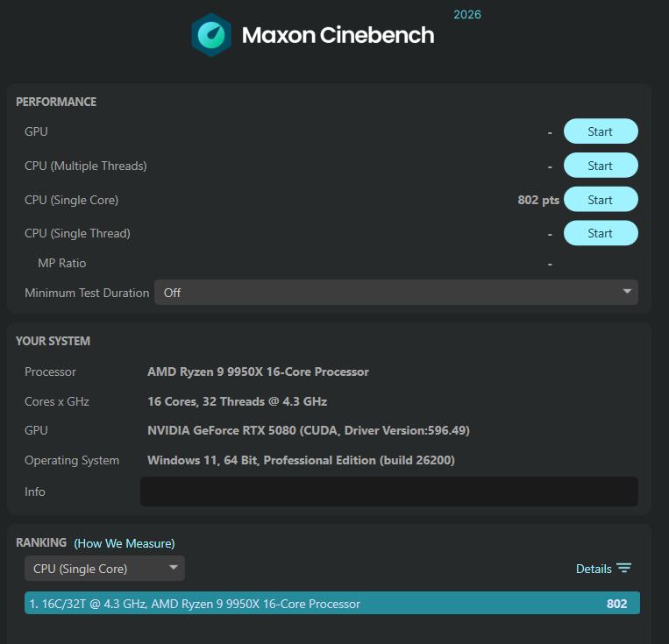
Task: Open the ranking CPU (Single Core) dropdown
Action: click(x=104, y=569)
